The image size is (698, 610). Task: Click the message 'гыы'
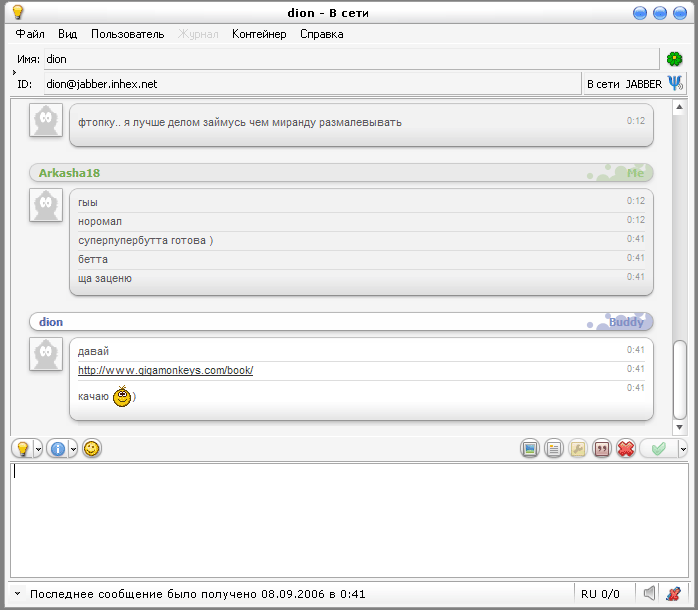click(x=88, y=203)
